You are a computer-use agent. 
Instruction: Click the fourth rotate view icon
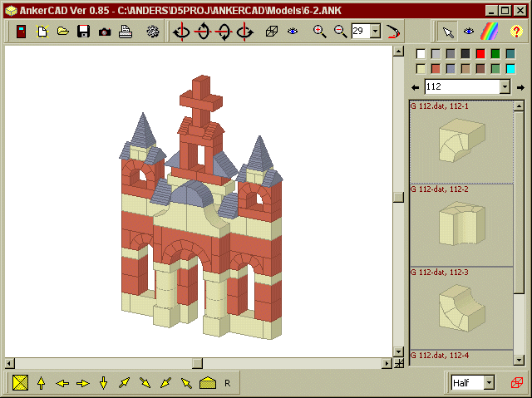244,32
